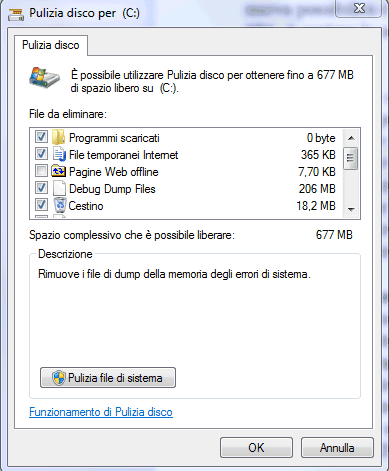Click the Debug Dump Files blank page icon
Image resolution: width=389 pixels, height=471 pixels.
coord(59,188)
